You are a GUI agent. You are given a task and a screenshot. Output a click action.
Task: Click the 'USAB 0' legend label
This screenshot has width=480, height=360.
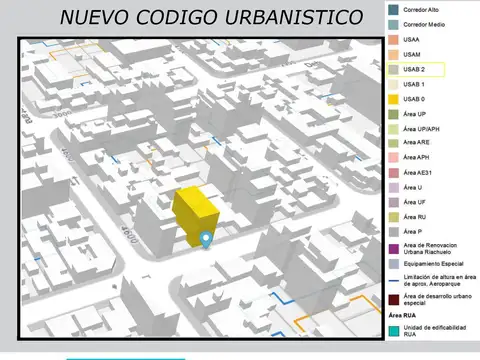(x=414, y=99)
